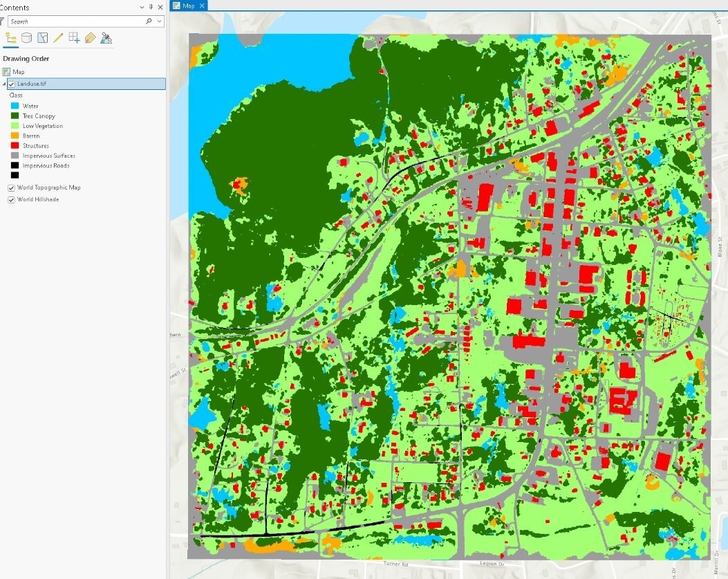Image resolution: width=728 pixels, height=579 pixels.
Task: Click the Structures red swatch
Action: tap(15, 145)
